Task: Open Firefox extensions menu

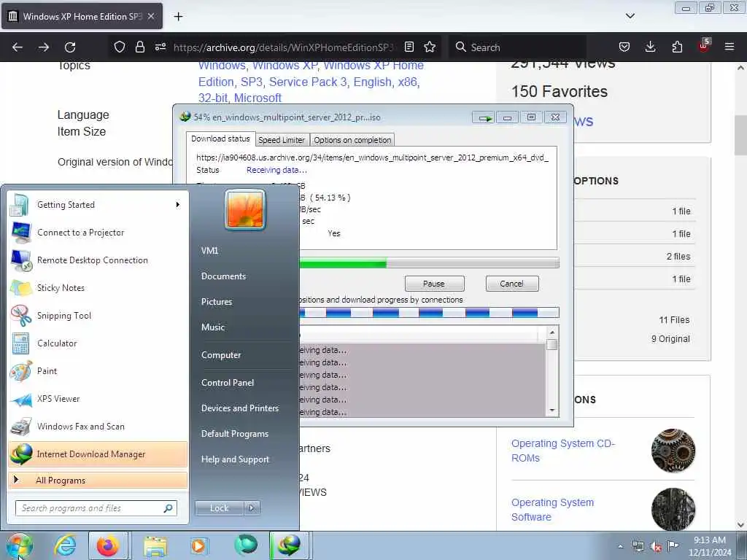Action: tap(677, 47)
